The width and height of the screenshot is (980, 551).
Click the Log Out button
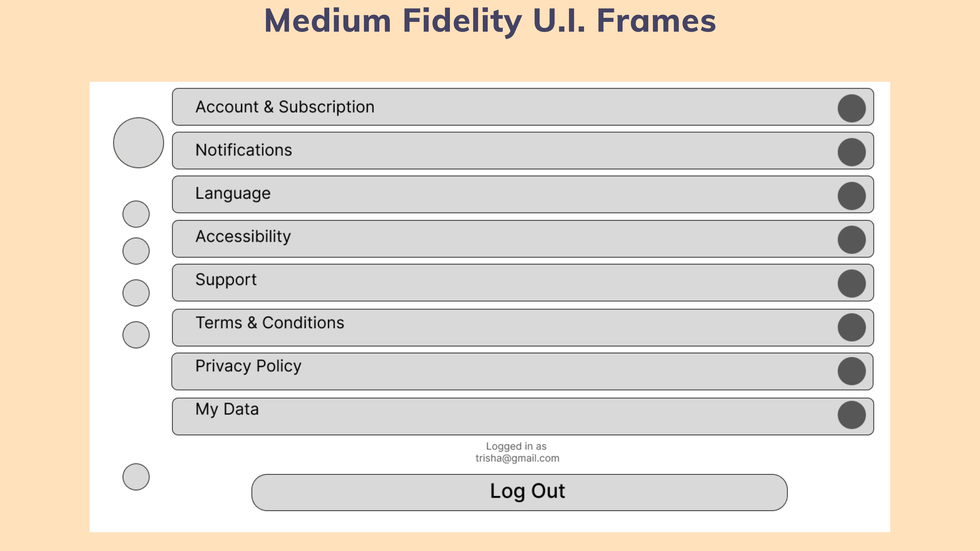tap(519, 492)
